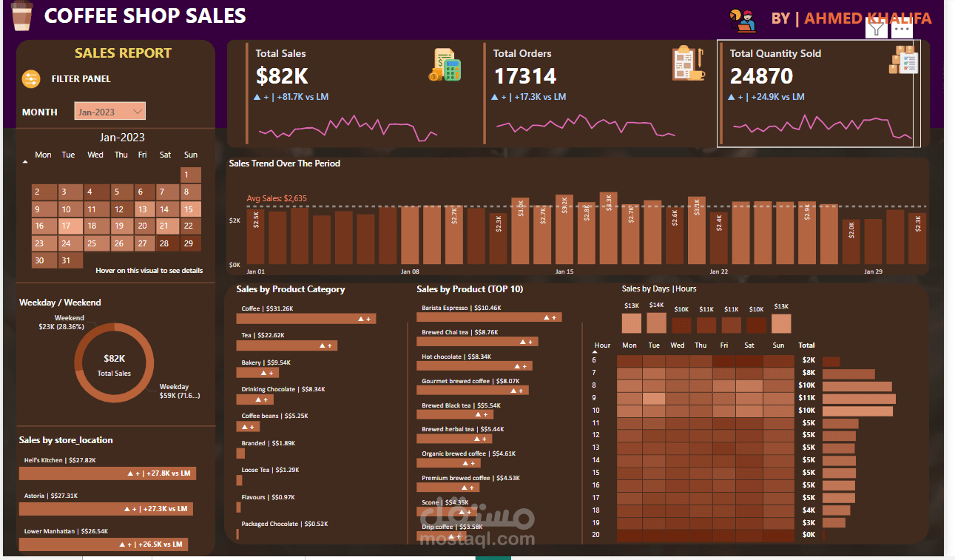Select the Astoria sales bar
The height and width of the screenshot is (560, 955).
pos(106,509)
